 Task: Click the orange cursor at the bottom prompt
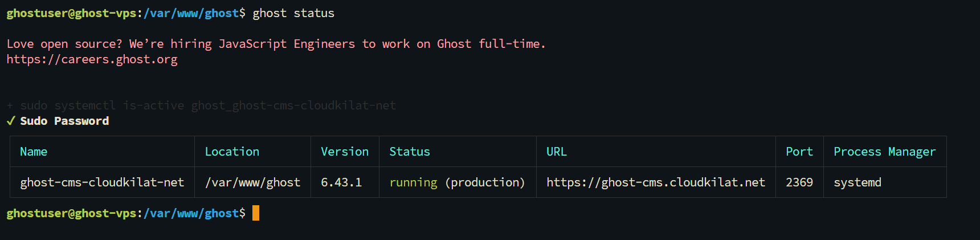tap(256, 213)
